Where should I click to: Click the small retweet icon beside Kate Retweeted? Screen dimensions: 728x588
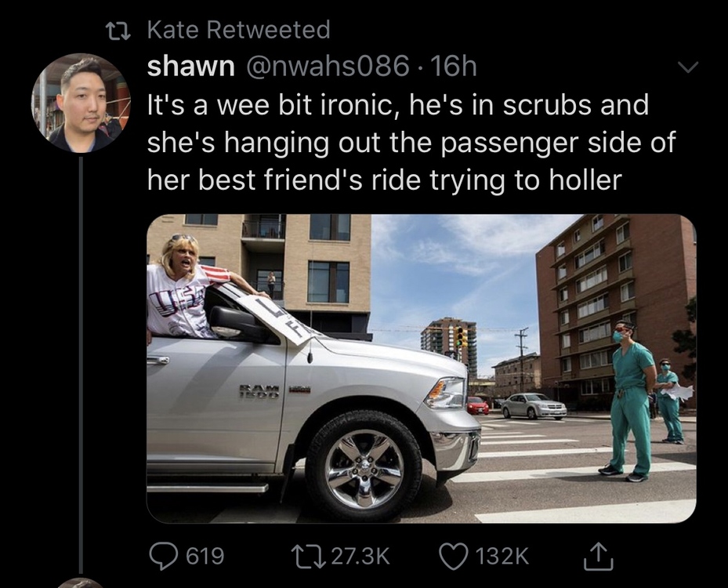(x=120, y=31)
